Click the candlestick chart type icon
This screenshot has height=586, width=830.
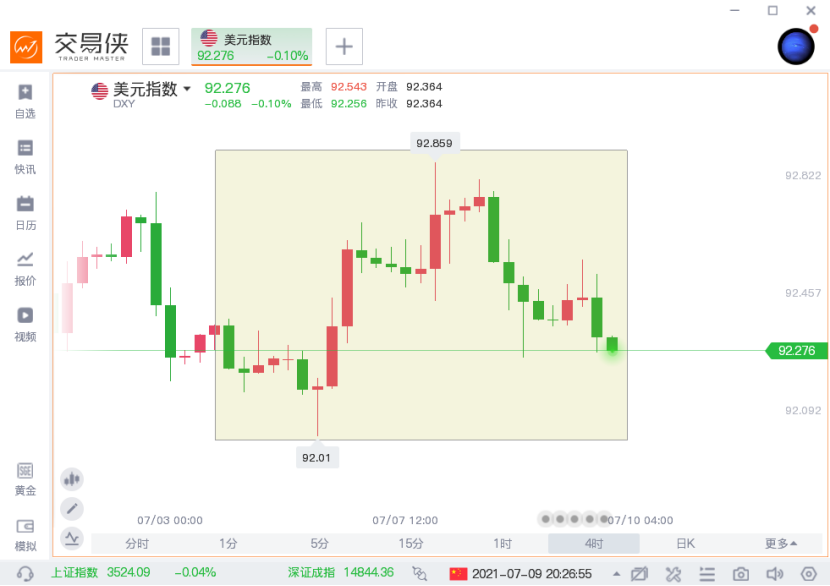point(72,480)
